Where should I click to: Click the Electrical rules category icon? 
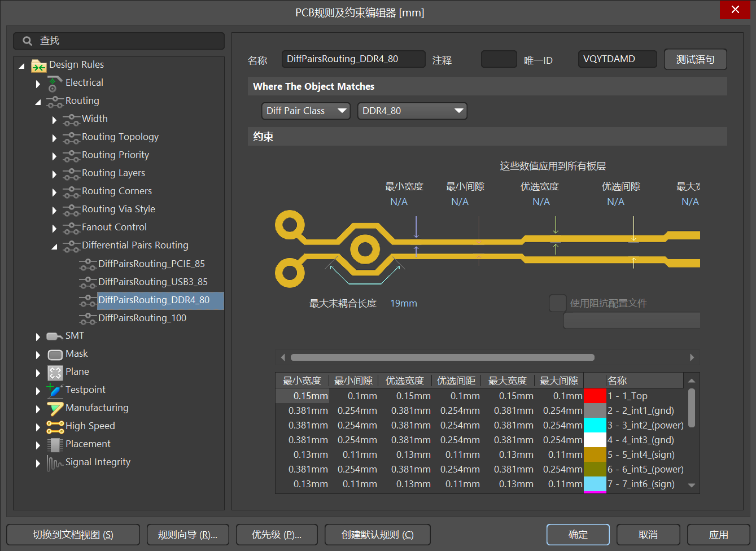point(54,84)
